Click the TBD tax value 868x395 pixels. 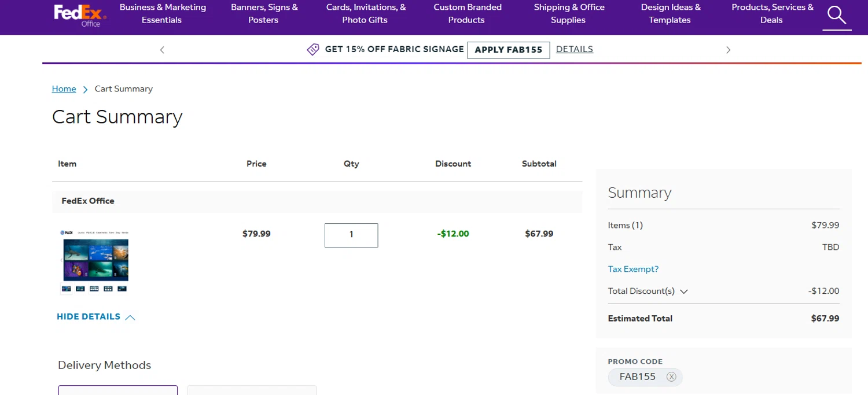click(x=830, y=247)
